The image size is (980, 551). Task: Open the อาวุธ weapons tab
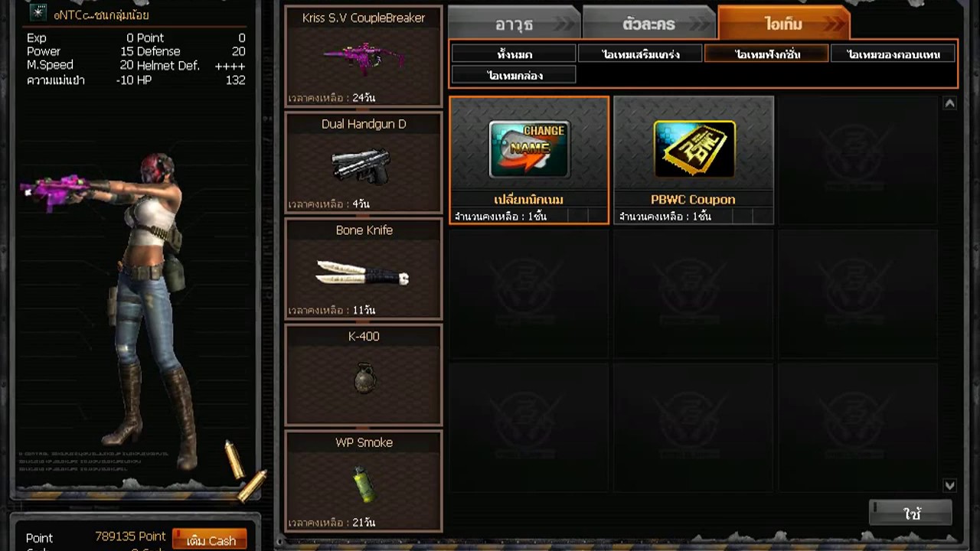coord(514,23)
